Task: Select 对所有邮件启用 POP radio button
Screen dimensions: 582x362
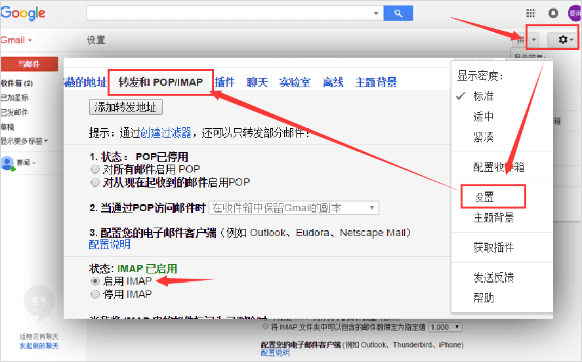Action: tap(95, 169)
